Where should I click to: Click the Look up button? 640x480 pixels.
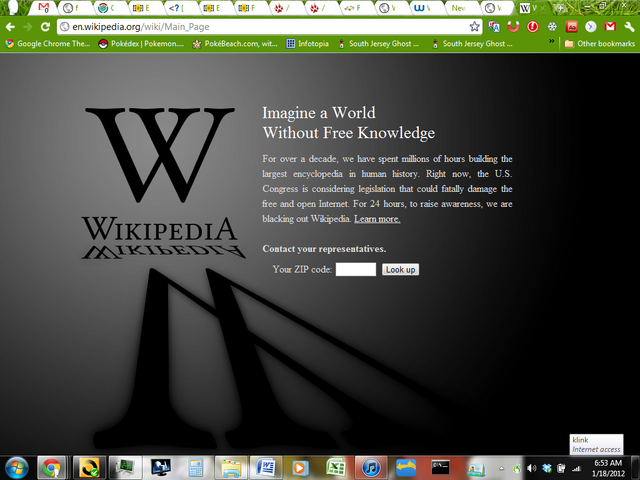(400, 269)
